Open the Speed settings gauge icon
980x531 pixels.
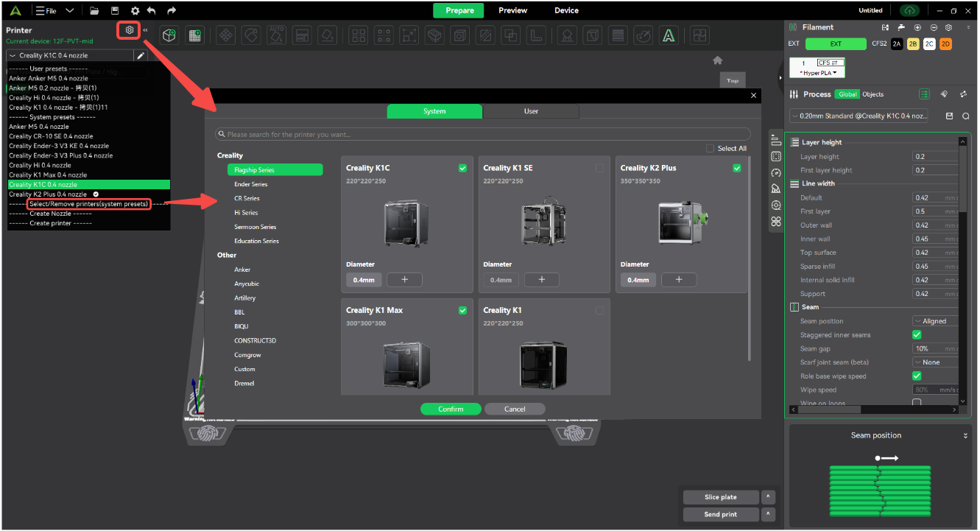pos(776,172)
